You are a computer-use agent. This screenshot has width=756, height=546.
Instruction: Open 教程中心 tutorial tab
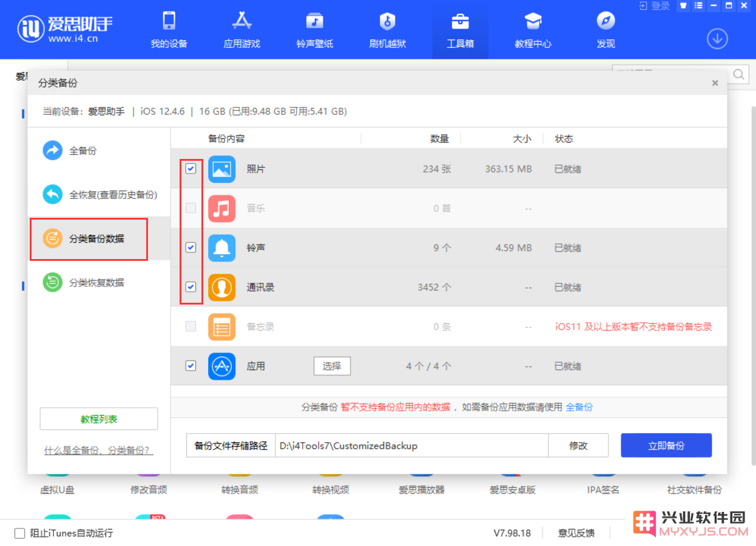[x=533, y=30]
